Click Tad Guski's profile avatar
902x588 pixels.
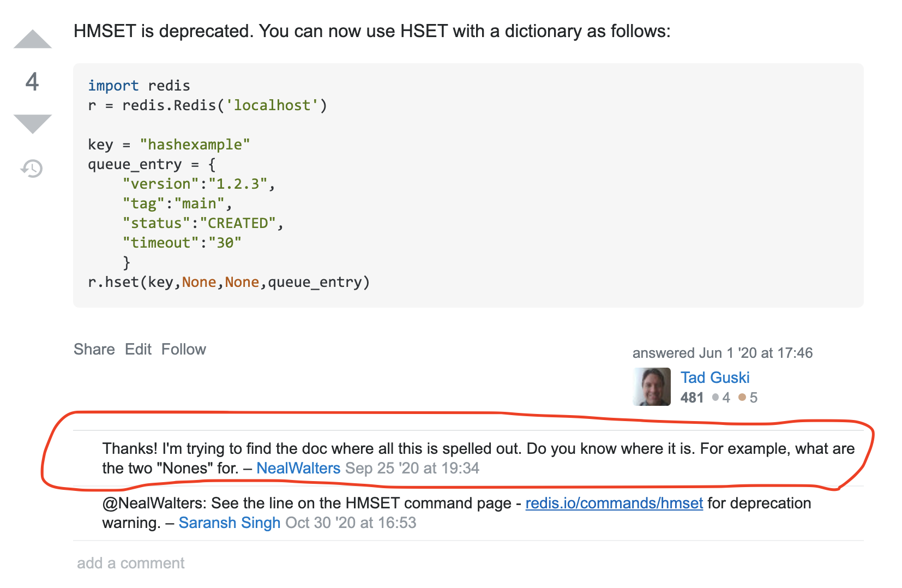[651, 387]
